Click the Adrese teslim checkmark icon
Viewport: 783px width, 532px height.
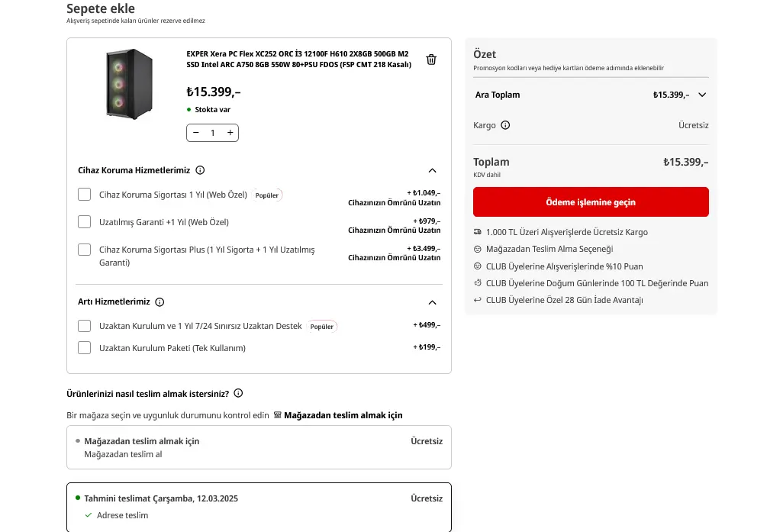[x=89, y=515]
